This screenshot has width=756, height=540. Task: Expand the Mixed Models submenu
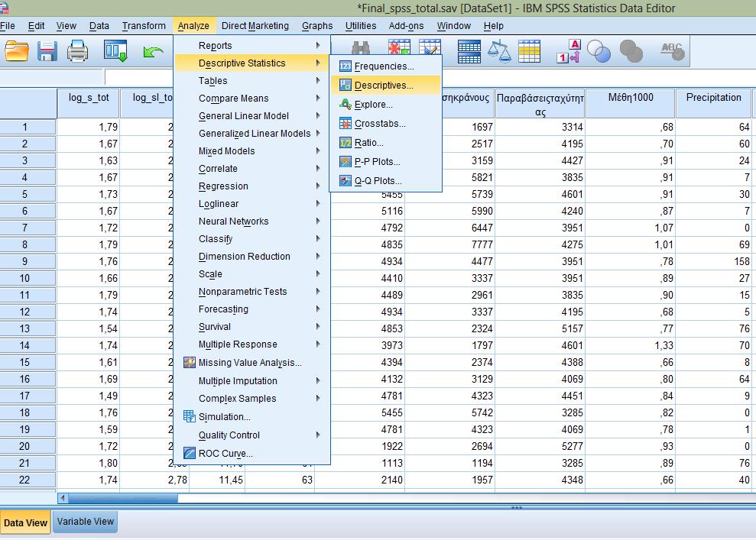point(252,150)
